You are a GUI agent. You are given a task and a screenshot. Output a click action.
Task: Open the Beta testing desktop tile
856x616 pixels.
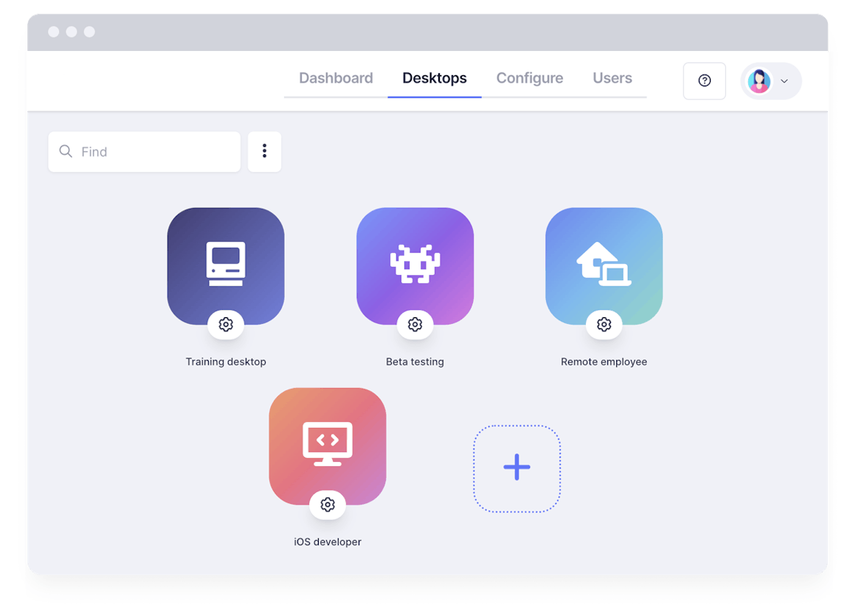pos(415,266)
